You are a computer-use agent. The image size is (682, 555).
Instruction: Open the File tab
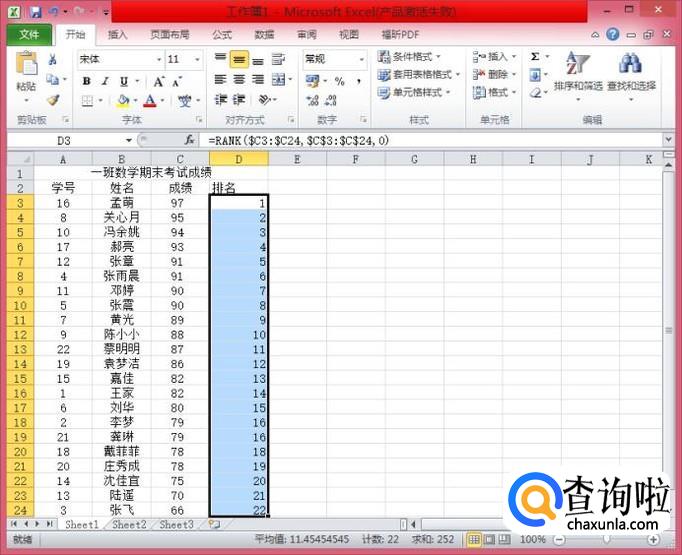tap(29, 34)
